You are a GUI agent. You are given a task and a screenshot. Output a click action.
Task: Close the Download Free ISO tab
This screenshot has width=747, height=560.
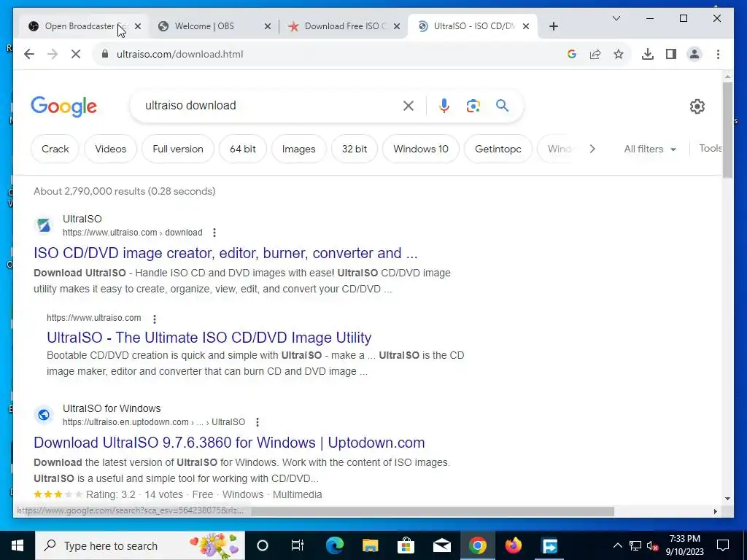[x=396, y=27]
